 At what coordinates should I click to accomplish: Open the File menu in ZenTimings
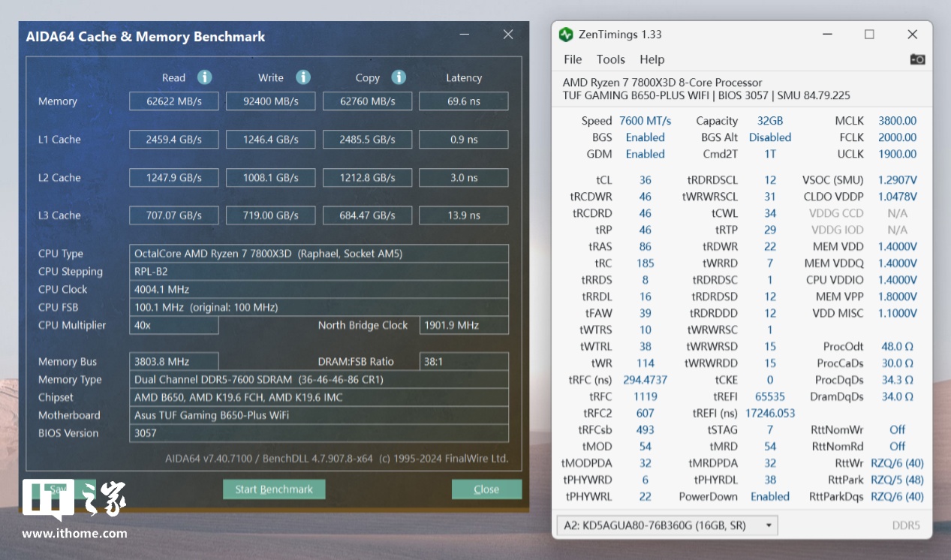pos(573,59)
